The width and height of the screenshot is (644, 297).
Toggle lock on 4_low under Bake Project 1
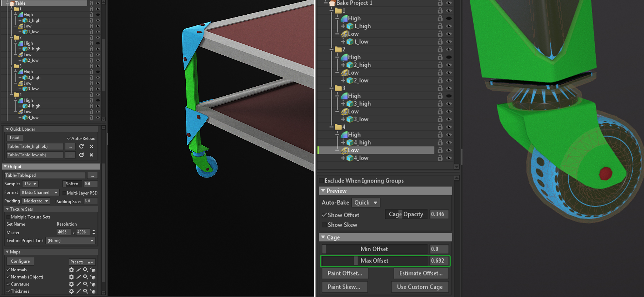pos(440,158)
